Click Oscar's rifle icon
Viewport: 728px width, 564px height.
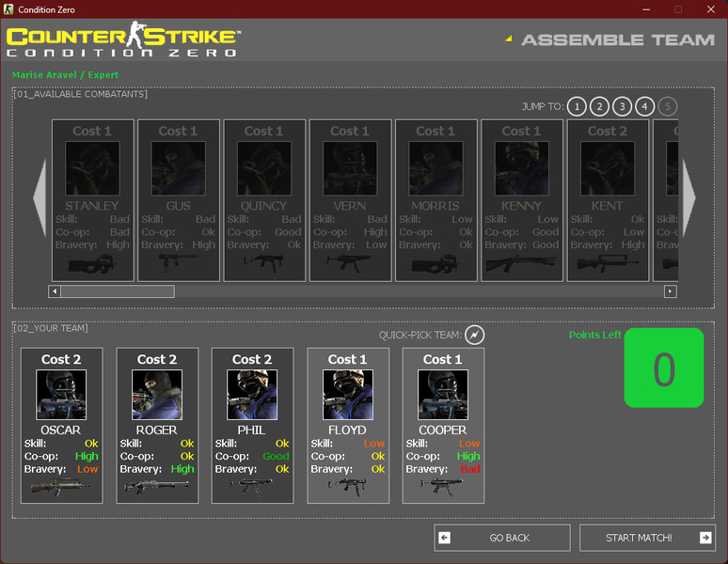[61, 487]
